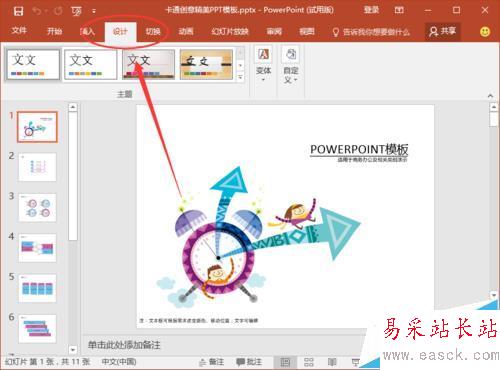
Task: Toggle the notes (备注) pane button
Action: tap(211, 362)
